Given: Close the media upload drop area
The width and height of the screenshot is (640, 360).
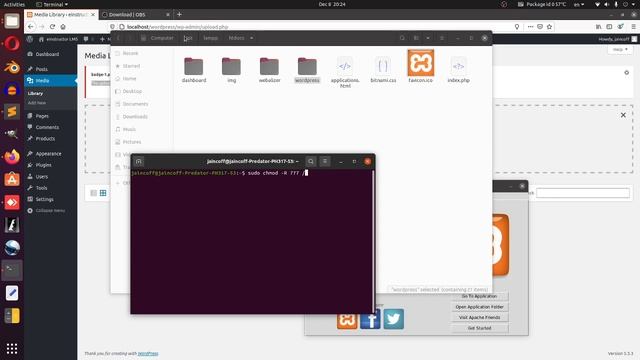Looking at the screenshot, I should pyautogui.click(x=623, y=115).
